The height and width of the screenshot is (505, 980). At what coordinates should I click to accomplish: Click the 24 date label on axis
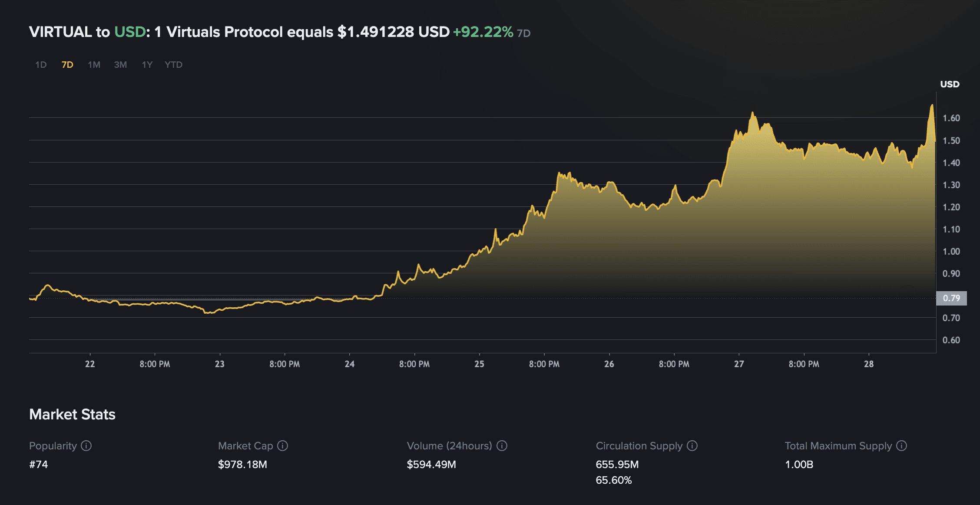click(350, 364)
